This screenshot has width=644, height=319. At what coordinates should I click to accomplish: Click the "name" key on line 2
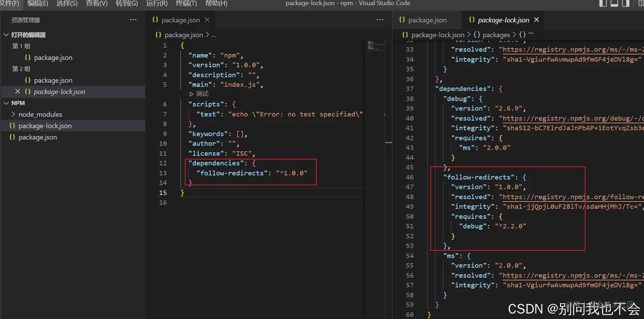coord(200,55)
